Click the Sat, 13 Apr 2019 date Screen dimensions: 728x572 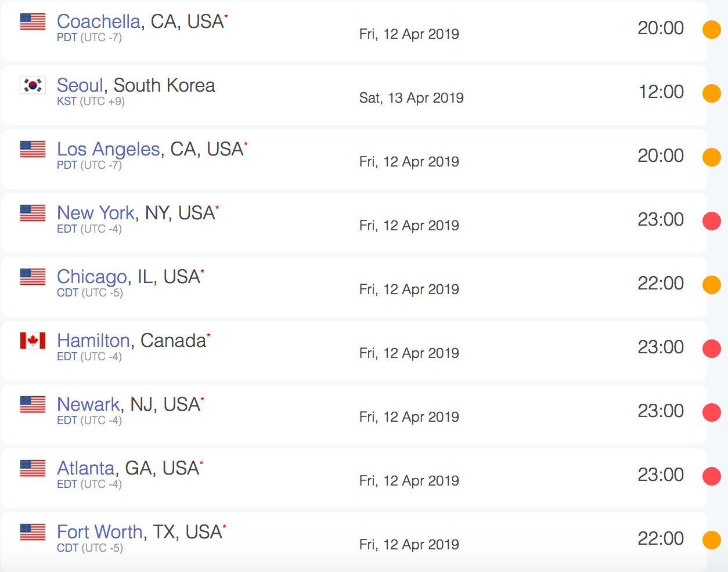pyautogui.click(x=411, y=97)
